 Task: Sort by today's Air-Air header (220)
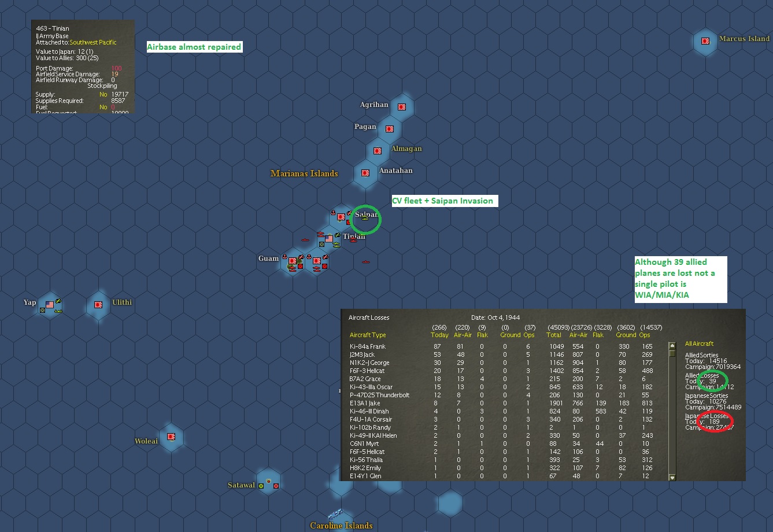(463, 335)
